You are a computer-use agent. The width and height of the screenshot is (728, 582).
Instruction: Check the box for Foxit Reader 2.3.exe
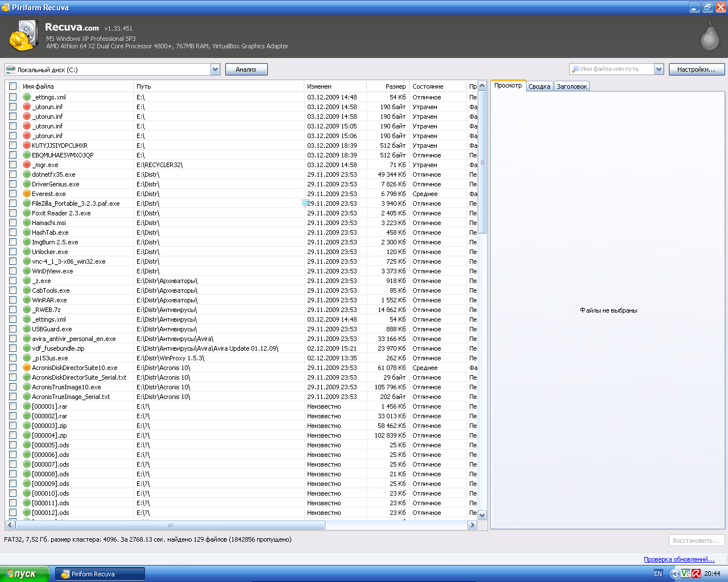click(13, 213)
